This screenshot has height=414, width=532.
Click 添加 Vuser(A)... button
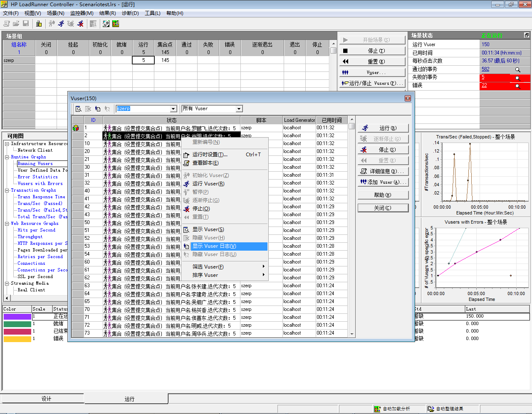point(383,182)
